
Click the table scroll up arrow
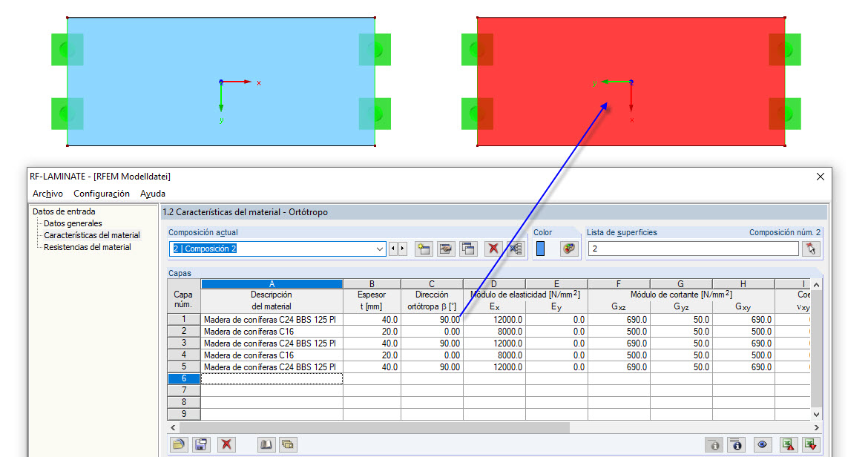point(816,284)
